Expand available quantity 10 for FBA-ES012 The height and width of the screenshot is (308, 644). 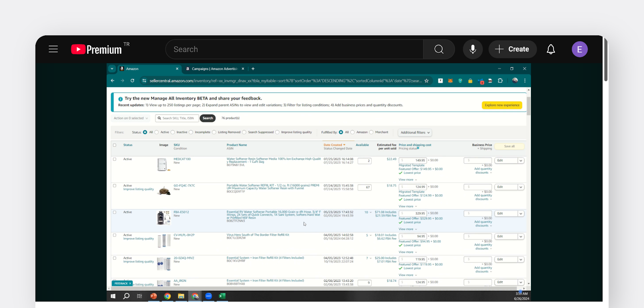(x=368, y=212)
